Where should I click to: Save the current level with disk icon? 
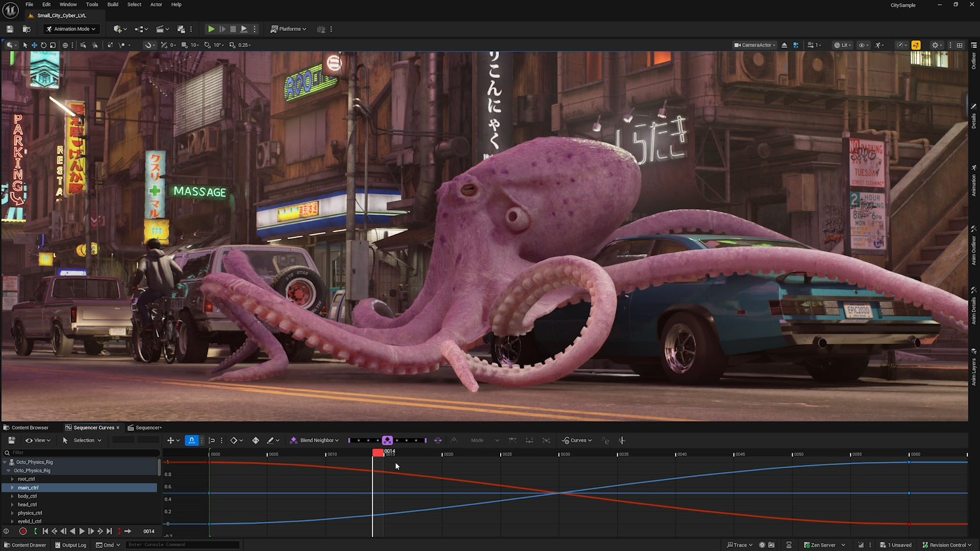10,29
